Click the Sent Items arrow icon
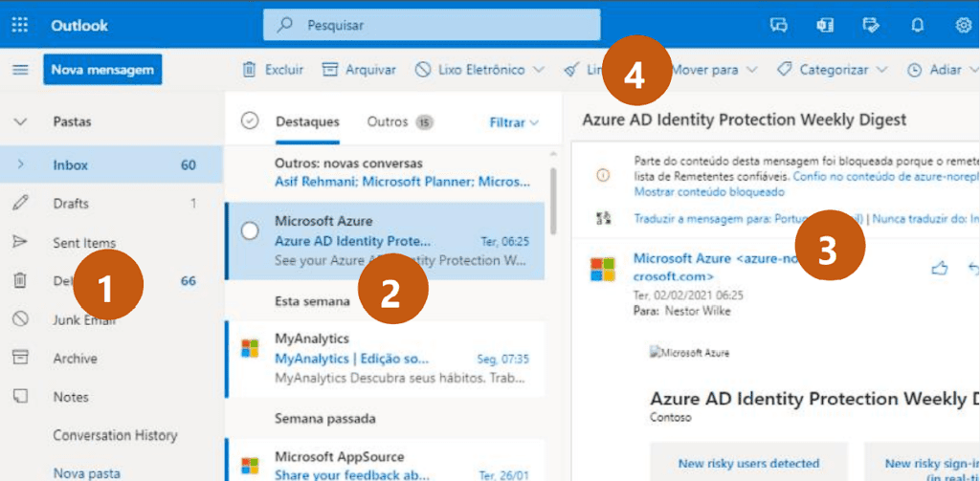980x481 pixels. (21, 242)
